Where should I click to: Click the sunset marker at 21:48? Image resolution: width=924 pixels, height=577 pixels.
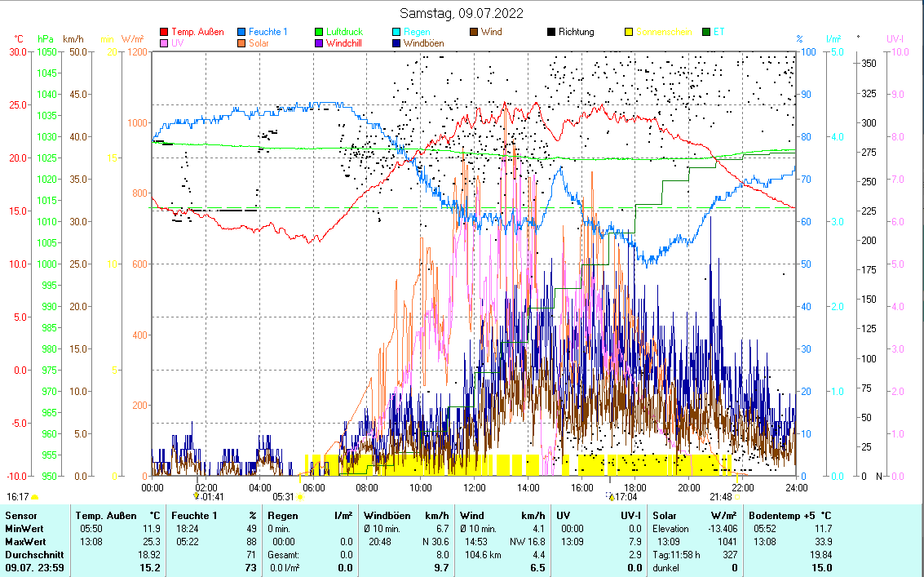[x=737, y=496]
